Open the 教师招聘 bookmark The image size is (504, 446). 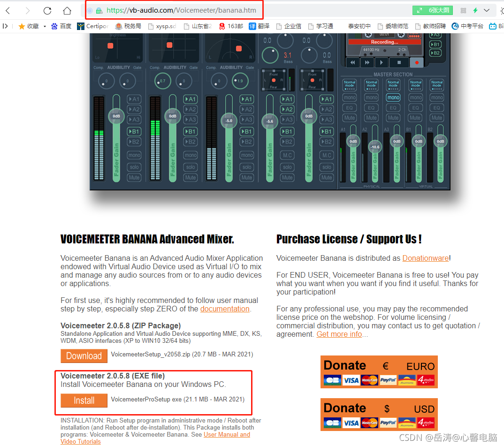coord(430,26)
